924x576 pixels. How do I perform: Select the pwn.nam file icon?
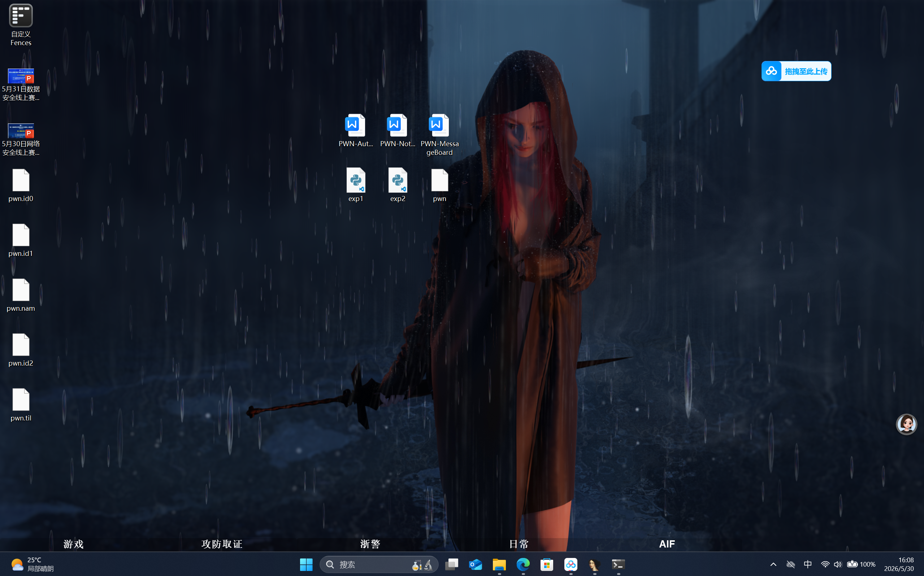tap(21, 295)
